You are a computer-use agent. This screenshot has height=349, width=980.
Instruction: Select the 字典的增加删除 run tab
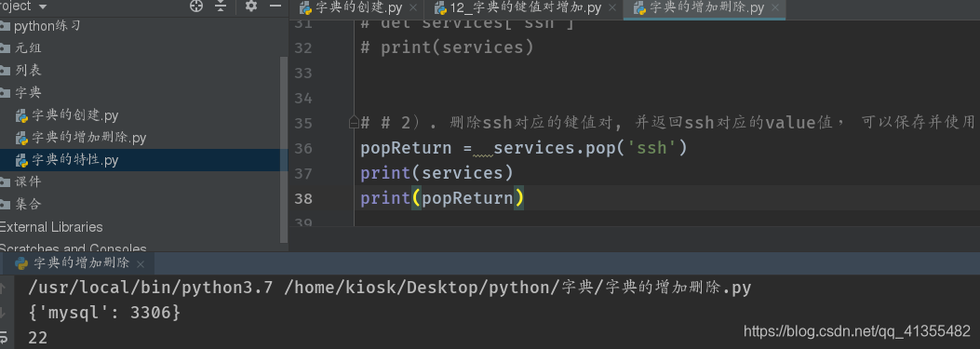pyautogui.click(x=81, y=263)
